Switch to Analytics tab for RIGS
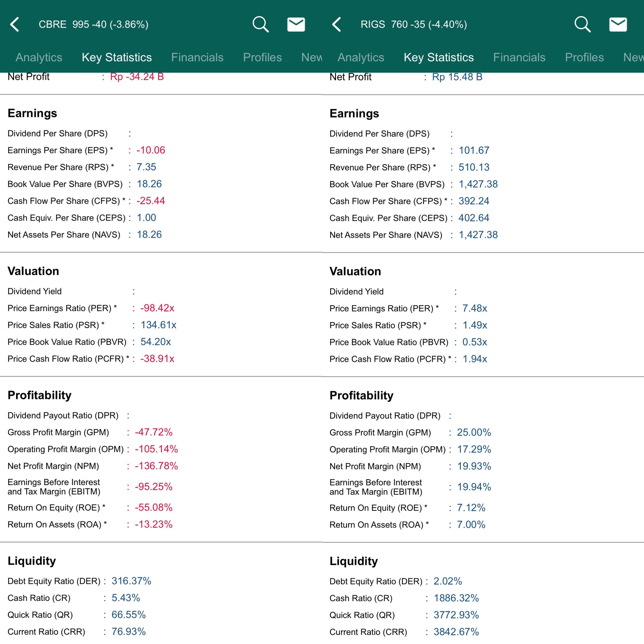The height and width of the screenshot is (644, 644). click(361, 57)
